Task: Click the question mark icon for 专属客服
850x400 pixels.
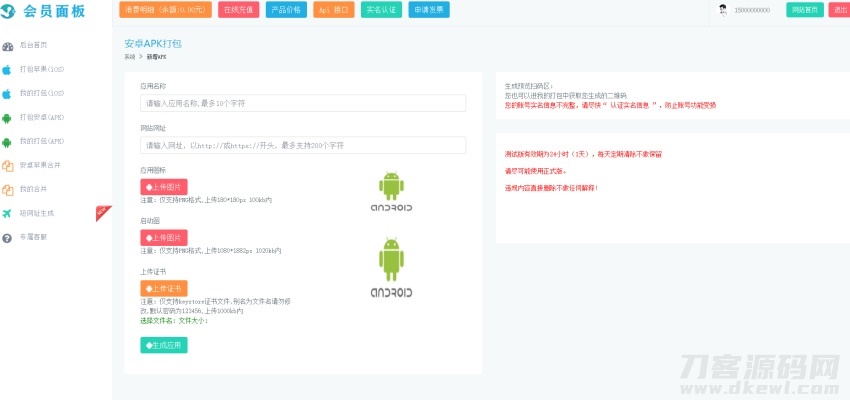Action: pyautogui.click(x=8, y=237)
